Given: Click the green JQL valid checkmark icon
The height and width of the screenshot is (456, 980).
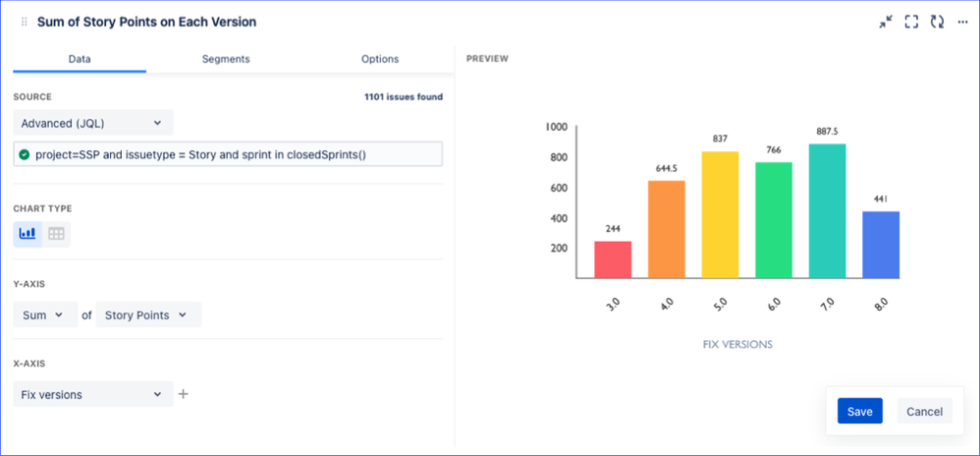Looking at the screenshot, I should [x=25, y=154].
